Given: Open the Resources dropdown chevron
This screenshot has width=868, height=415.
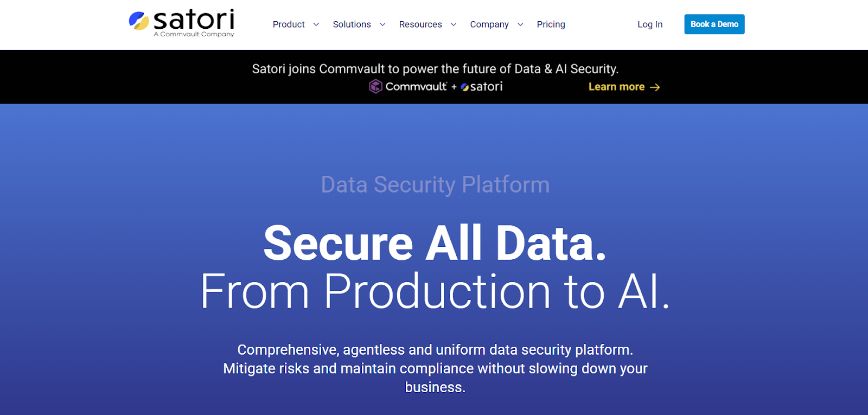Looking at the screenshot, I should pos(454,25).
